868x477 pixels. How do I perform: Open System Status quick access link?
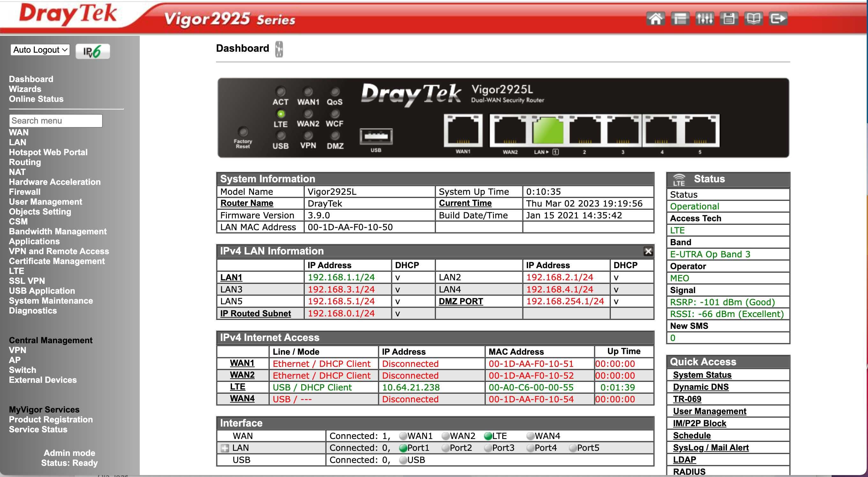(702, 375)
